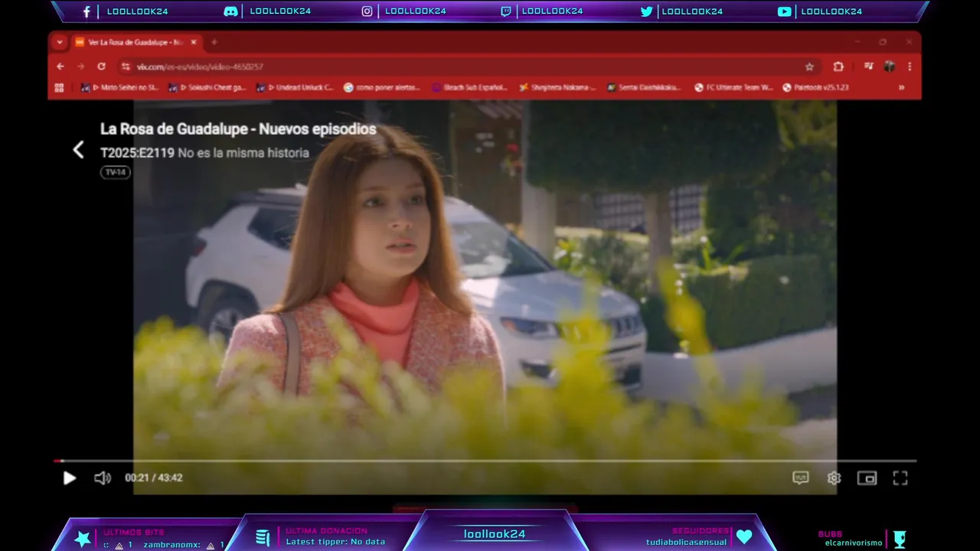Screen dimensions: 980x551
Task: Open the FC Ultimate Team bookmark
Action: pos(733,87)
